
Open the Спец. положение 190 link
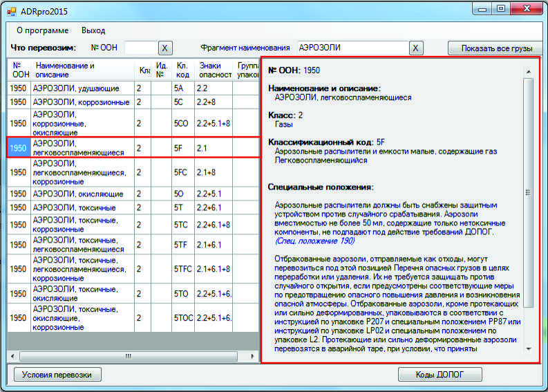(314, 241)
